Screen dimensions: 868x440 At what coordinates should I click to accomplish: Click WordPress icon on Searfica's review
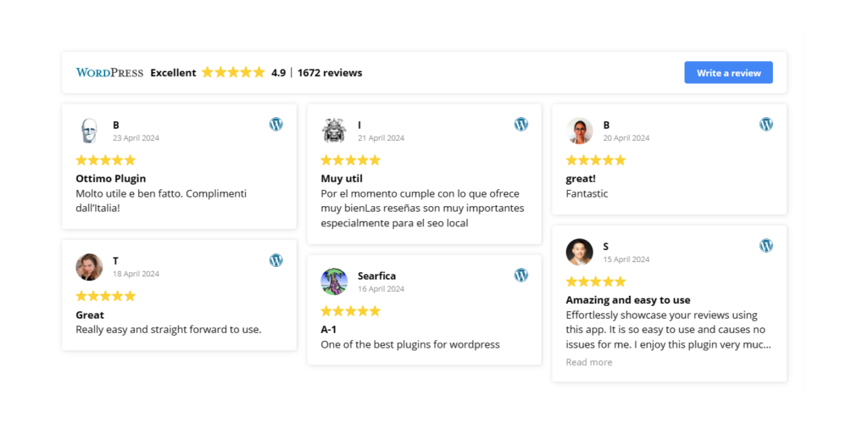(x=520, y=276)
